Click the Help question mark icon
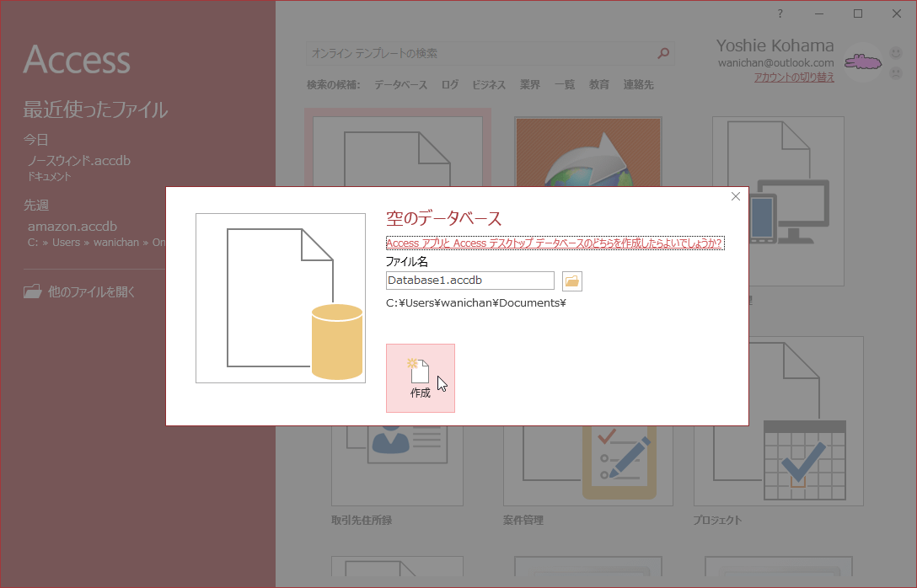917x588 pixels. [x=780, y=13]
